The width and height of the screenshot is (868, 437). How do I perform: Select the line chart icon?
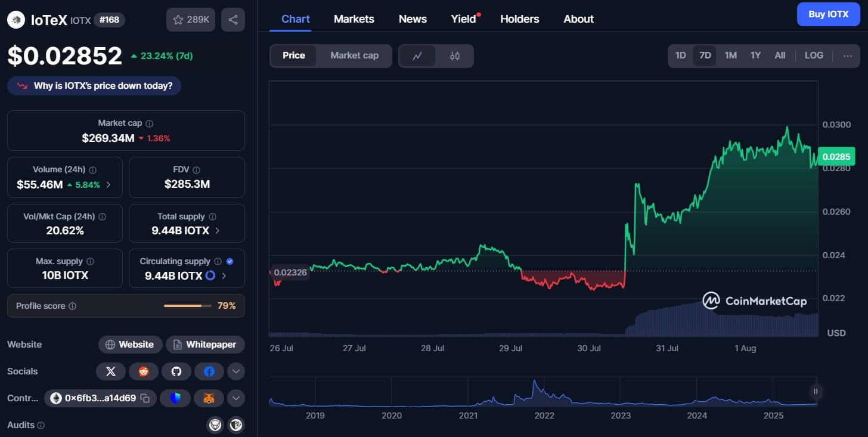(x=417, y=55)
